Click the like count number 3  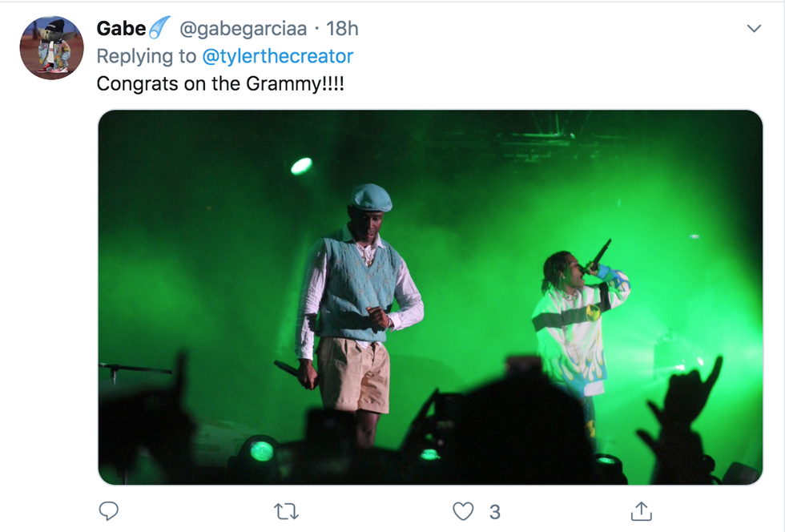pos(494,511)
